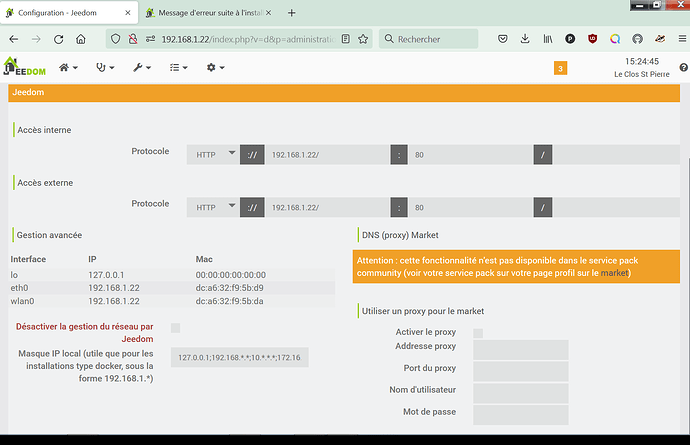Click the black circular P extension icon
The height and width of the screenshot is (445, 690).
coord(570,39)
